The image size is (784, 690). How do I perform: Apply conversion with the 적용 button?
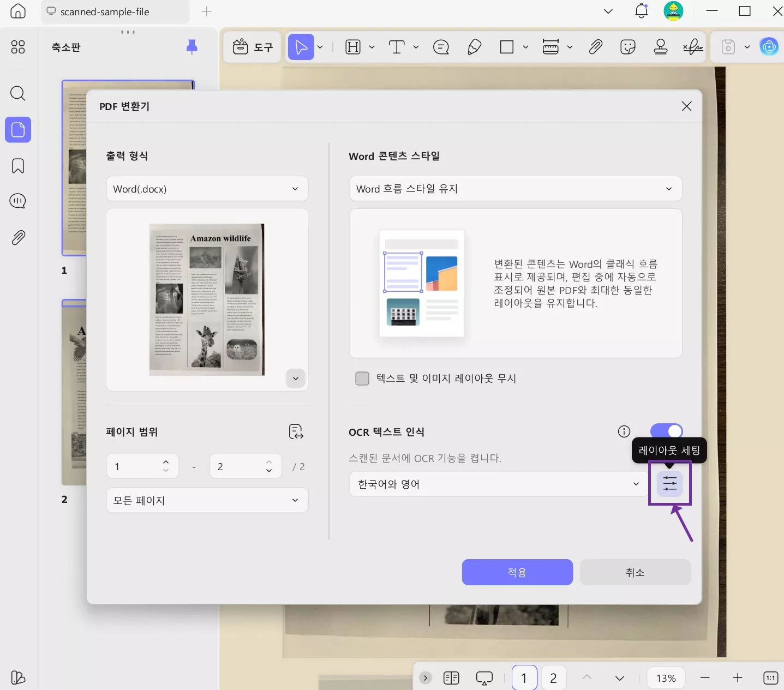(517, 572)
